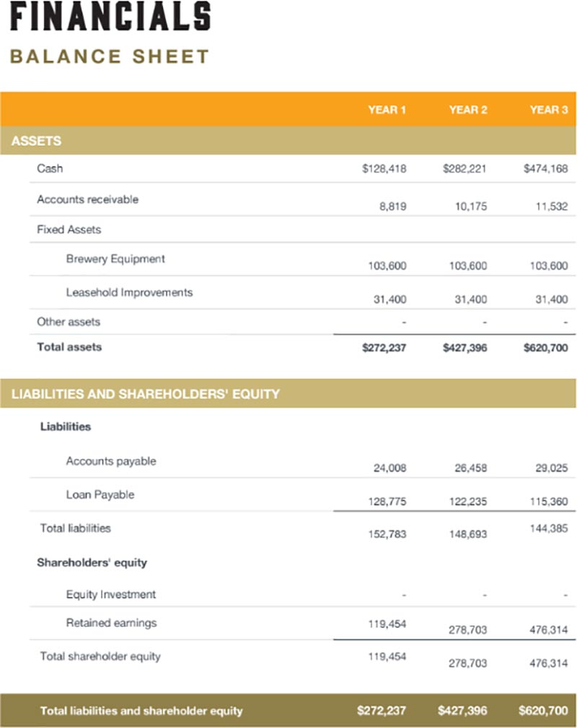Select Total assets Year 2 $427,396
Image resolution: width=577 pixels, height=728 pixels.
[x=464, y=348]
